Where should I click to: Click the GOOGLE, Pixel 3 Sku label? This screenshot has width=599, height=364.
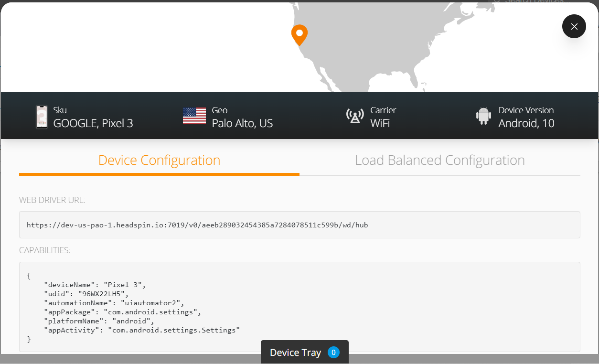coord(94,123)
